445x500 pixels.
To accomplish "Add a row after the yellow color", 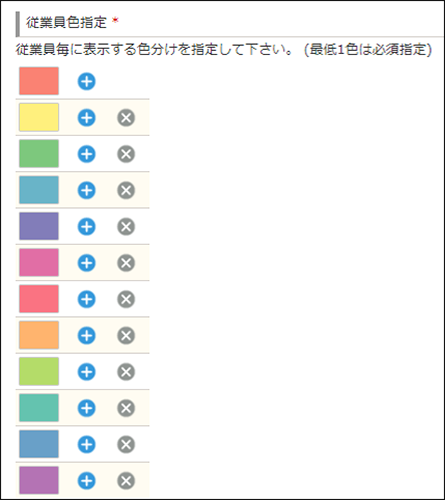I will 87,118.
